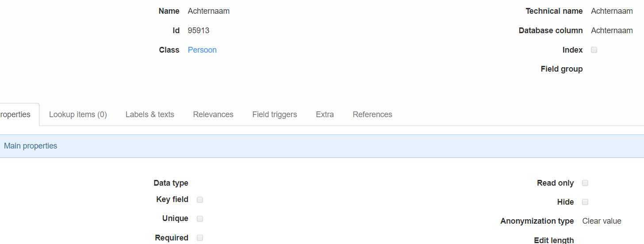Enable the Read only checkbox
This screenshot has height=244, width=644.
click(x=585, y=183)
